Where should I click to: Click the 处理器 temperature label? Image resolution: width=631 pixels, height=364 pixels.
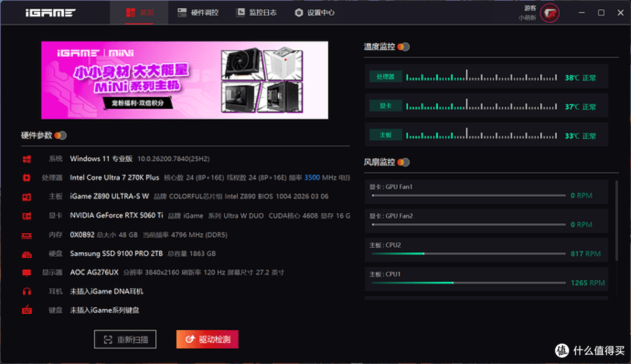(386, 77)
